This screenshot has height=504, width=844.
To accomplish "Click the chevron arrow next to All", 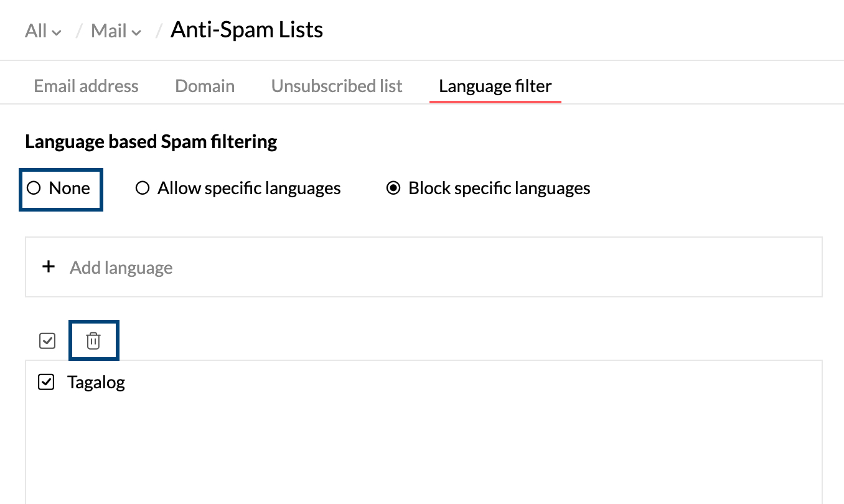I will tap(57, 32).
